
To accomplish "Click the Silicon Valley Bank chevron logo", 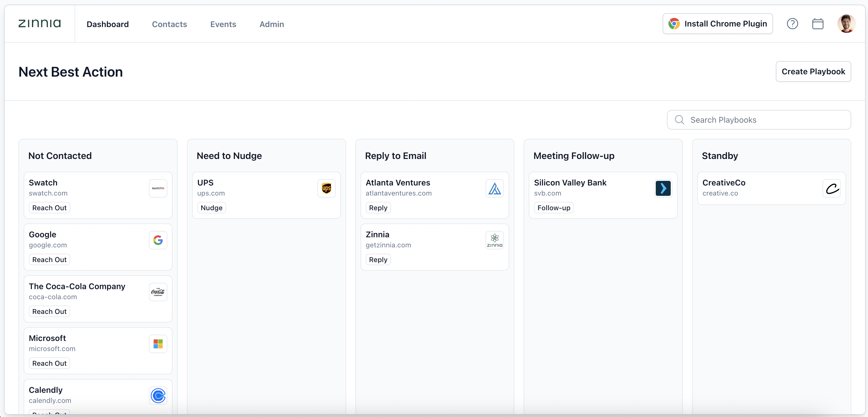I will [663, 188].
